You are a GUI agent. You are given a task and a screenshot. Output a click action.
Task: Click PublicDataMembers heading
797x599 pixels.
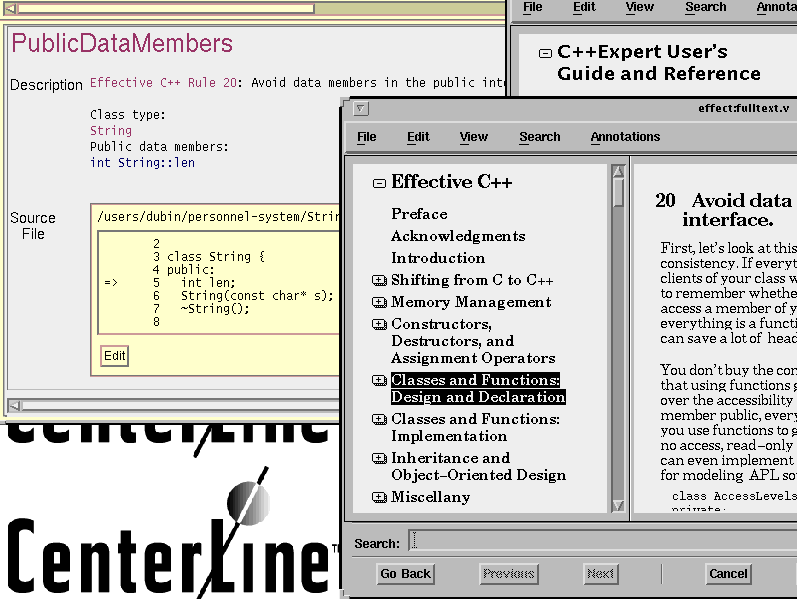click(x=122, y=43)
